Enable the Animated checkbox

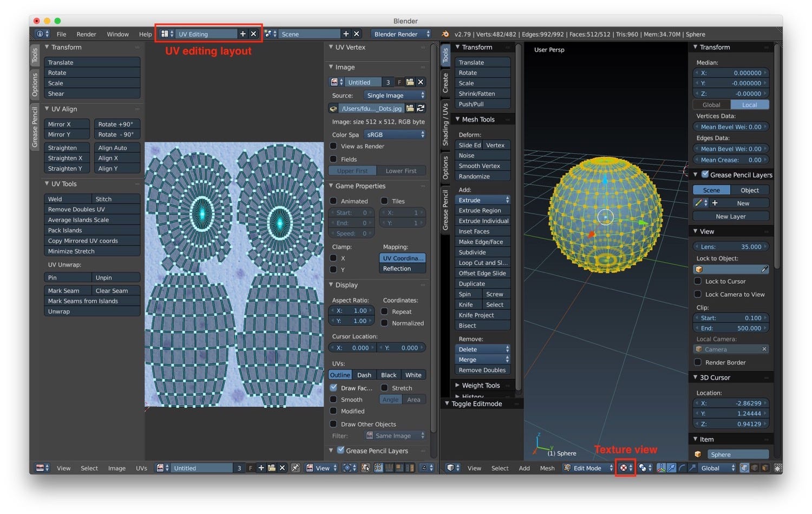pyautogui.click(x=333, y=201)
